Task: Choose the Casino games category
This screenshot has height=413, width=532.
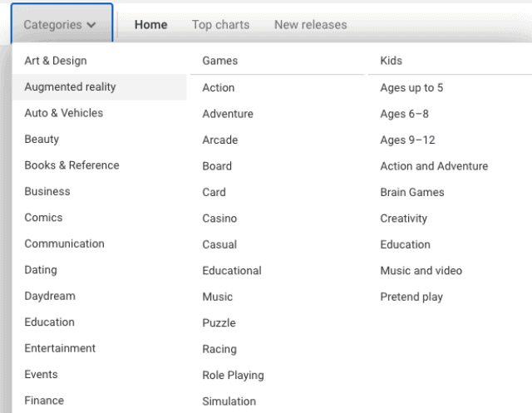Action: 219,219
